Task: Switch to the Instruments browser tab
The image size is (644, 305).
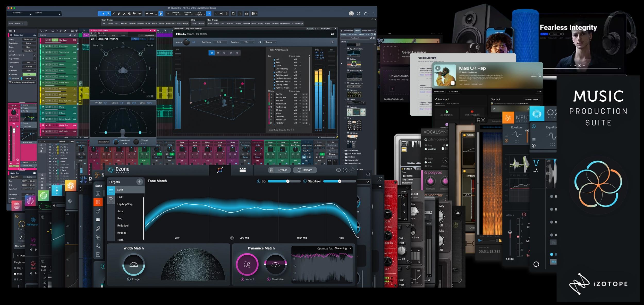Action: coord(348,31)
